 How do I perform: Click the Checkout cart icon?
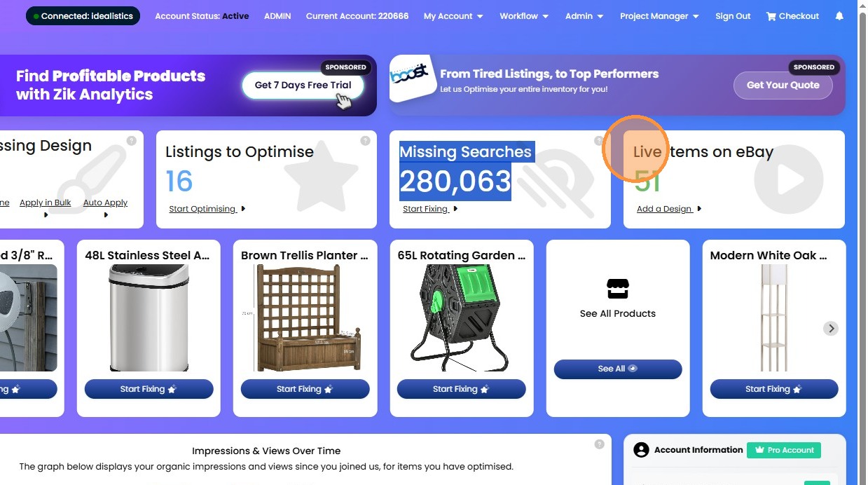coord(771,16)
